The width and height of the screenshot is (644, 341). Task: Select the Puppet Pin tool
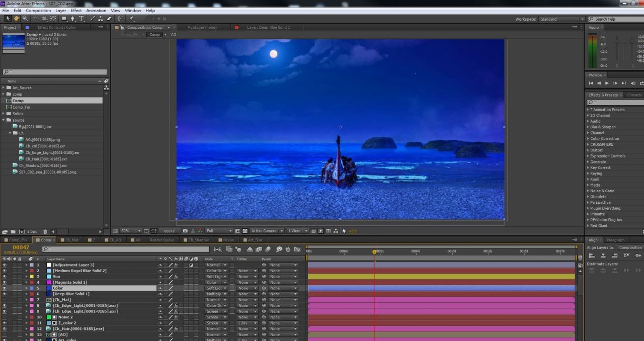click(132, 19)
